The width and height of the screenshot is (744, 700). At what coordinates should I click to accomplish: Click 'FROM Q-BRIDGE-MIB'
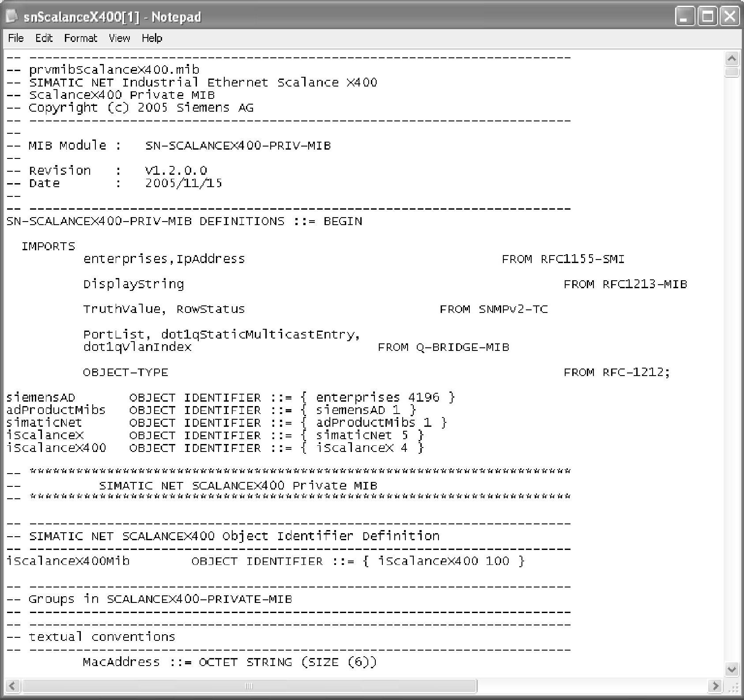(x=444, y=347)
